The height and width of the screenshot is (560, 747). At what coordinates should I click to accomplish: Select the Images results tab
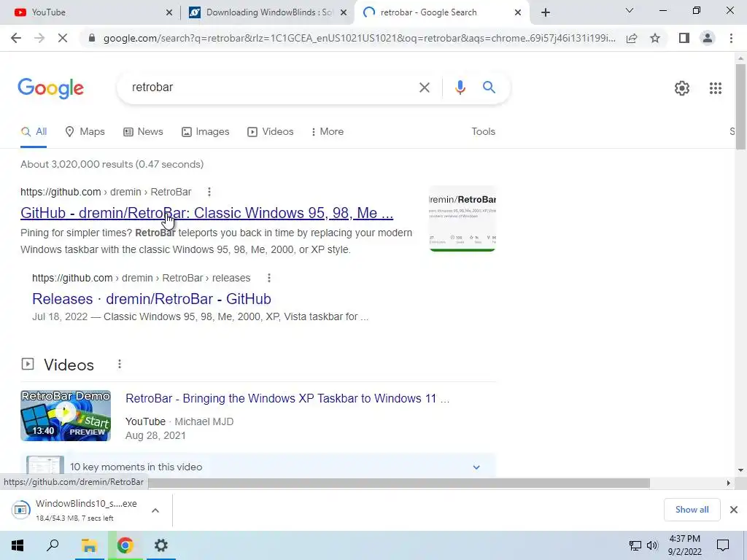[x=205, y=131]
